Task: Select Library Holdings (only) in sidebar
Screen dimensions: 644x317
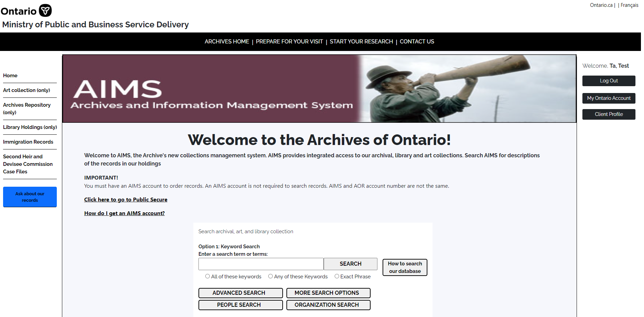Action: tap(30, 127)
